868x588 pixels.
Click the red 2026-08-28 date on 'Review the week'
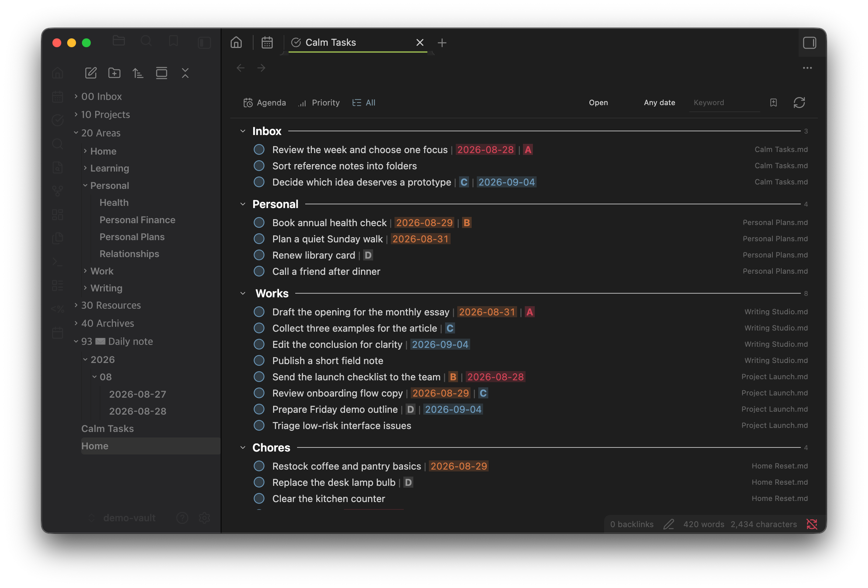pos(485,150)
